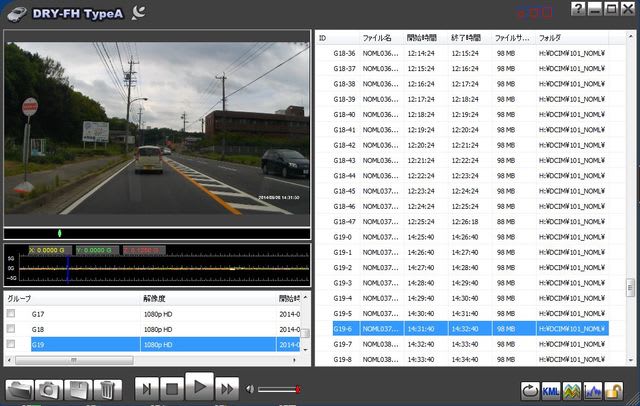Click group list scroll down arrow
Screen dimensions: 640x406
click(x=305, y=349)
